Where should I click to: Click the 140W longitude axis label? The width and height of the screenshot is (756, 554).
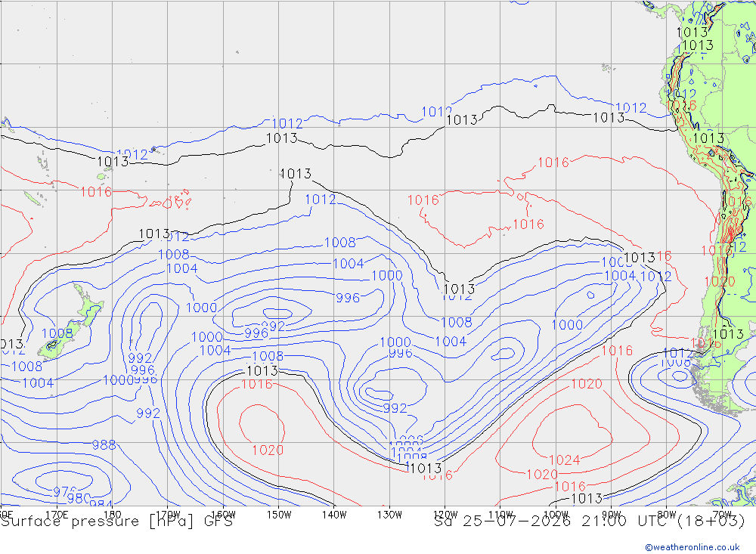(x=334, y=515)
